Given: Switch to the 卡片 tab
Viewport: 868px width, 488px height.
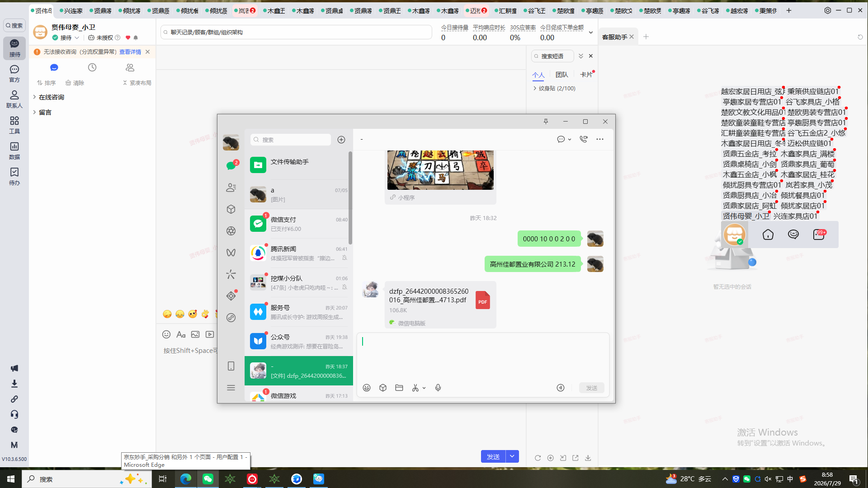Looking at the screenshot, I should coord(586,75).
